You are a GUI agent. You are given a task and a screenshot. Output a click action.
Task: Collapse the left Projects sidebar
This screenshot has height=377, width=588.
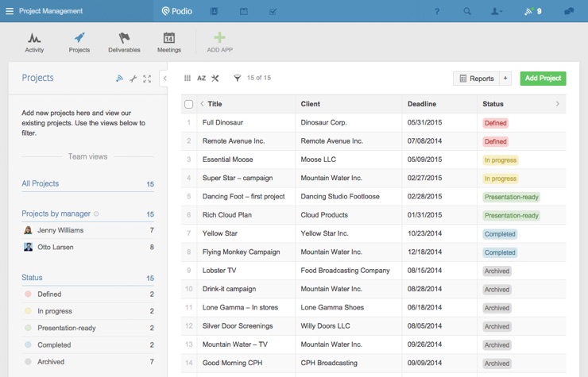coord(164,79)
